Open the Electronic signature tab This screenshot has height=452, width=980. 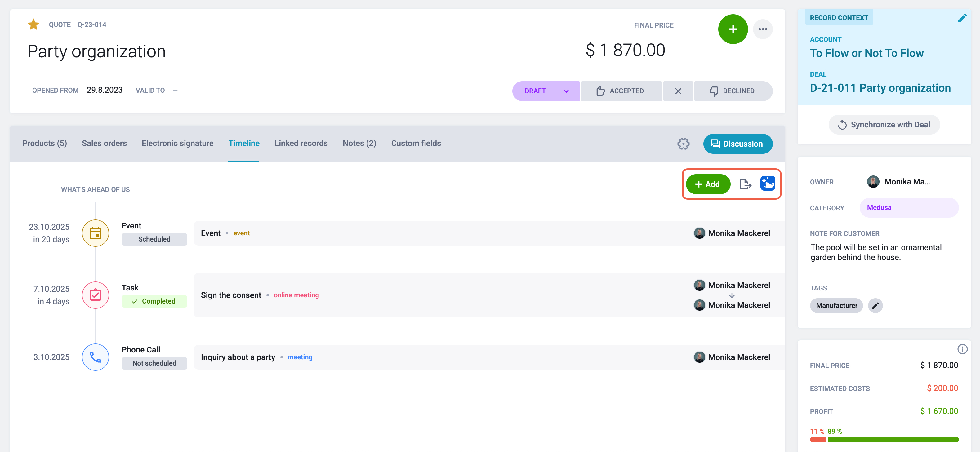tap(178, 143)
